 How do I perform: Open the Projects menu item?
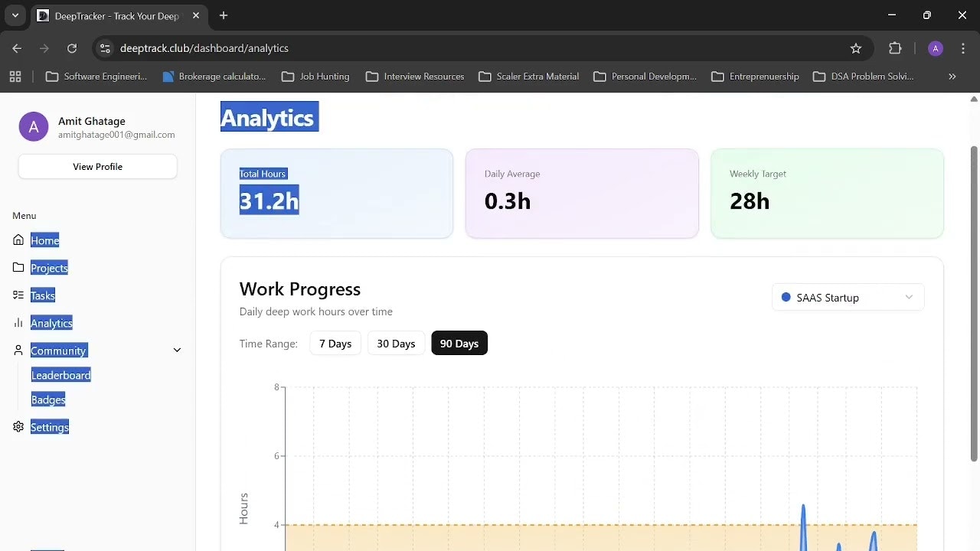point(49,268)
